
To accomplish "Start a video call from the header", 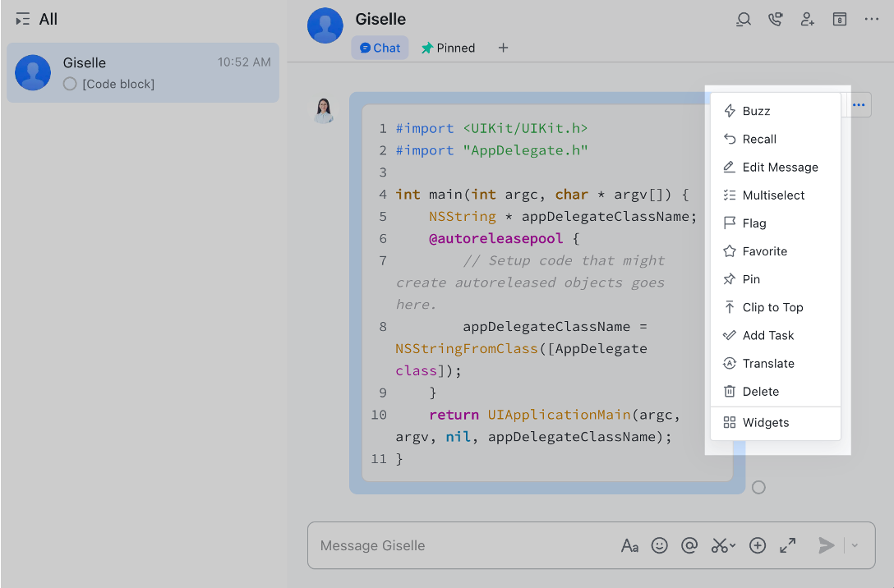I will [x=775, y=19].
